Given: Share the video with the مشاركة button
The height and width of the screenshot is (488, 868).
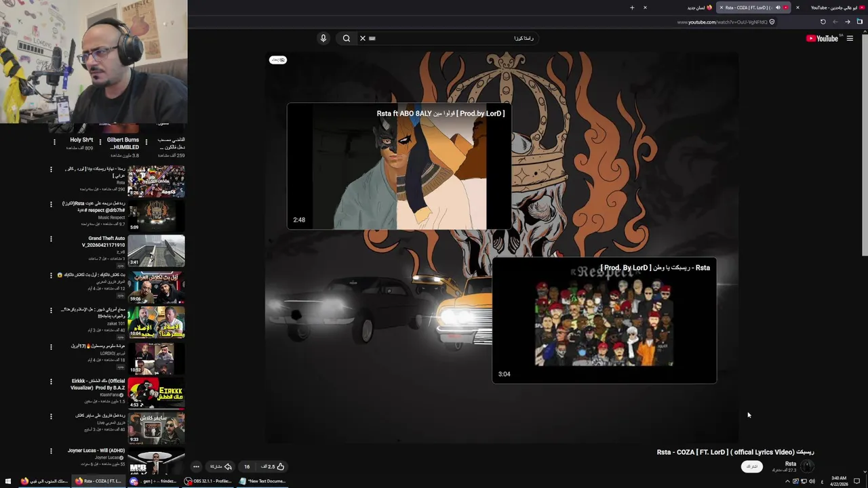Looking at the screenshot, I should [221, 466].
